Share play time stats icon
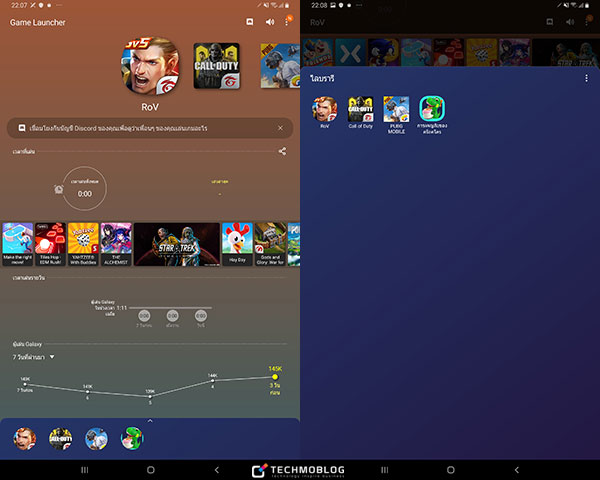This screenshot has height=480, width=600. [x=282, y=152]
